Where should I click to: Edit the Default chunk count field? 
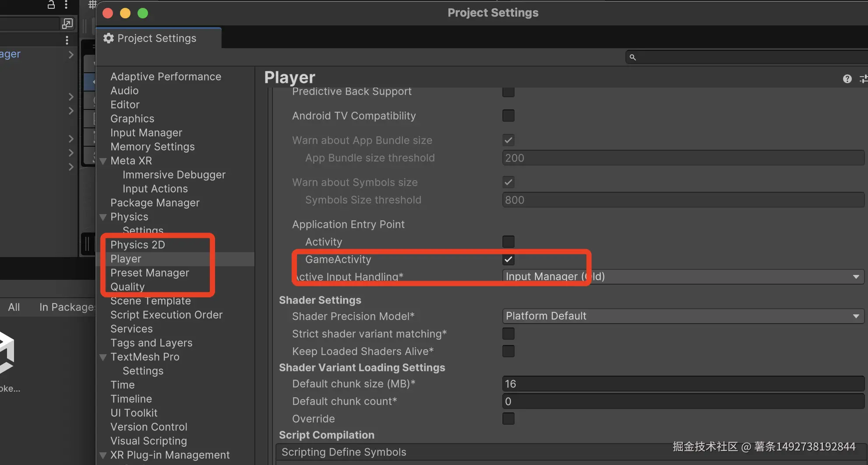tap(683, 401)
